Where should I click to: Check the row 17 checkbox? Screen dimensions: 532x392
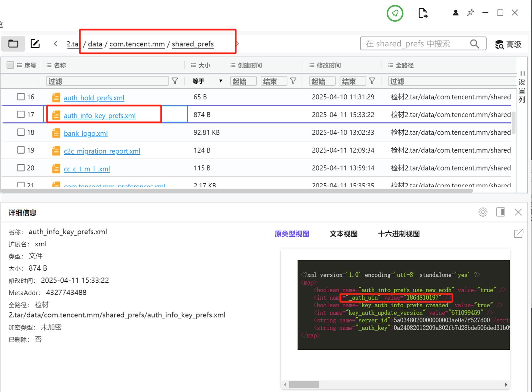(x=21, y=114)
